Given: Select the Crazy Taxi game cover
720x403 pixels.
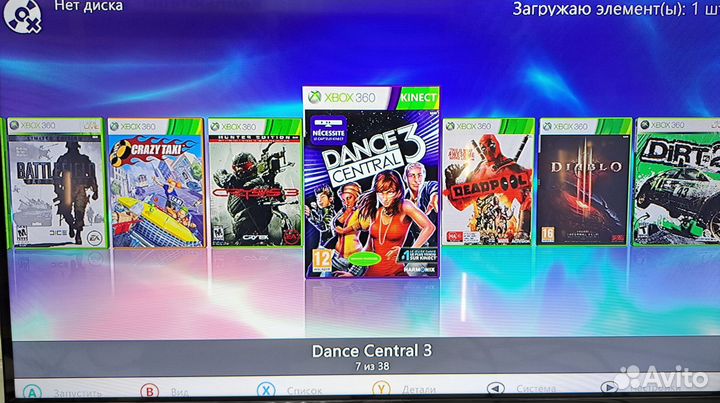Looking at the screenshot, I should (x=156, y=183).
